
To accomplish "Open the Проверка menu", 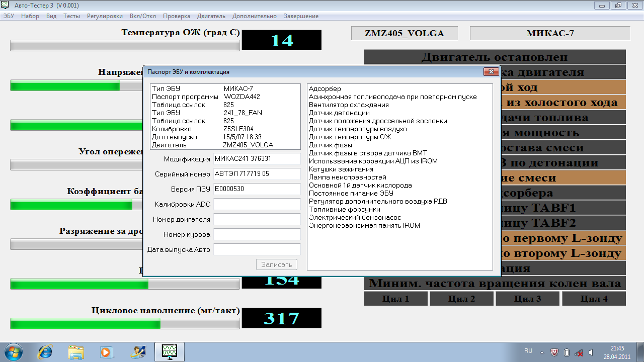I will click(x=177, y=16).
